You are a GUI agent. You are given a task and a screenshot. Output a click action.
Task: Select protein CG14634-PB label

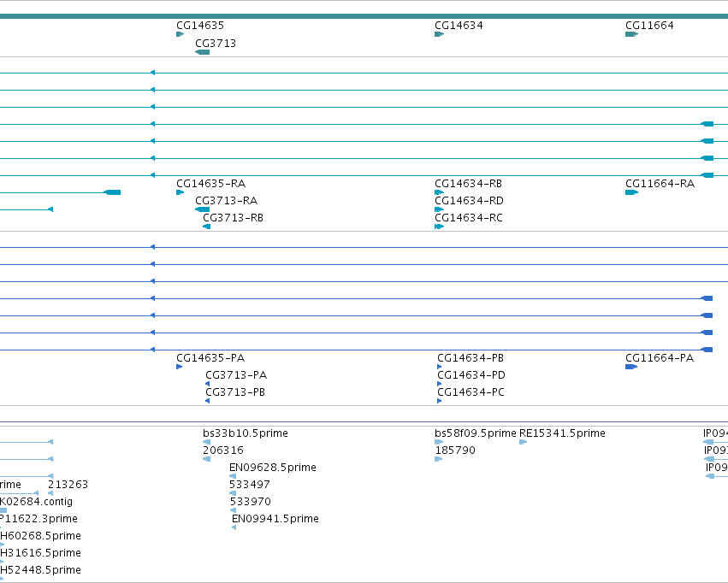coord(471,358)
